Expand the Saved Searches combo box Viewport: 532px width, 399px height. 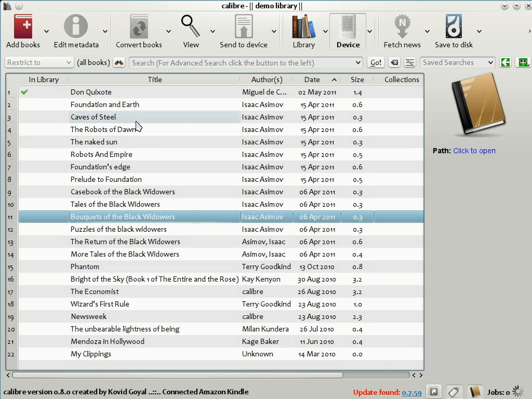tap(457, 63)
